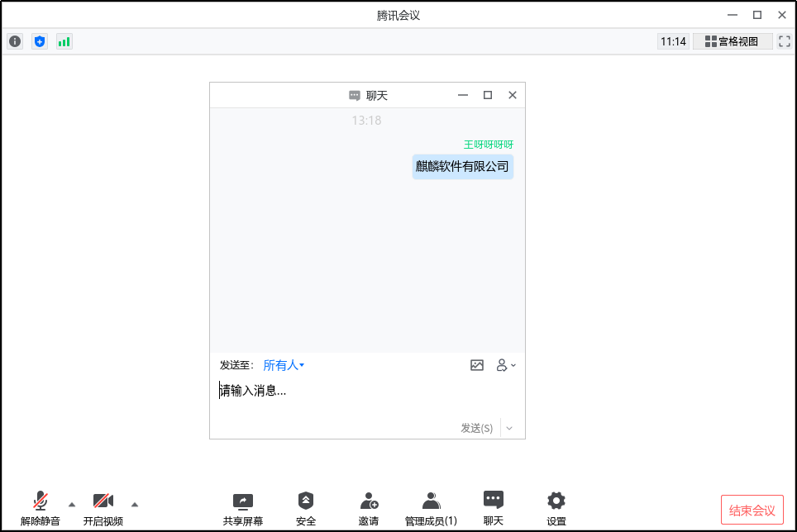Switch to 宫格视图 grid view
The image size is (797, 532).
pos(732,40)
